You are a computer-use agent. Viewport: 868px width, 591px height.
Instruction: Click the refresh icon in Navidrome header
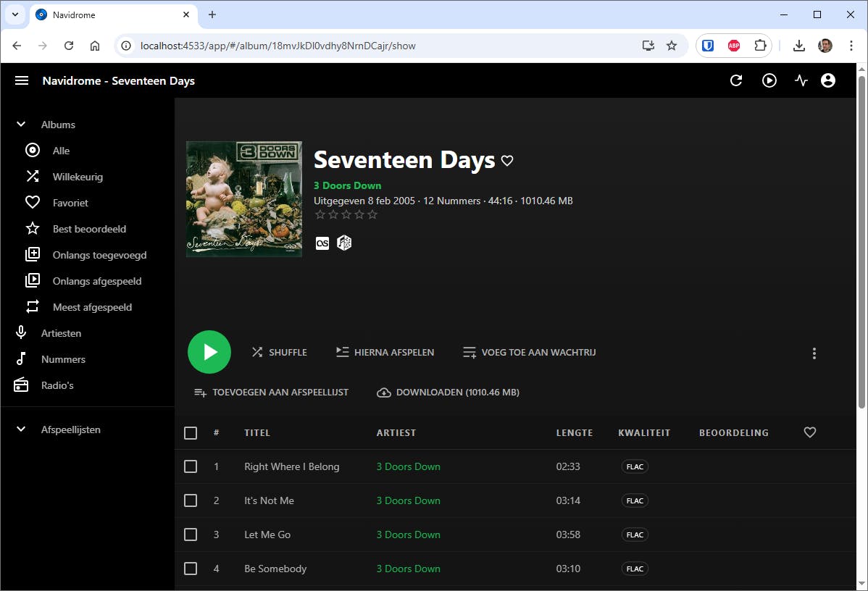pyautogui.click(x=735, y=81)
